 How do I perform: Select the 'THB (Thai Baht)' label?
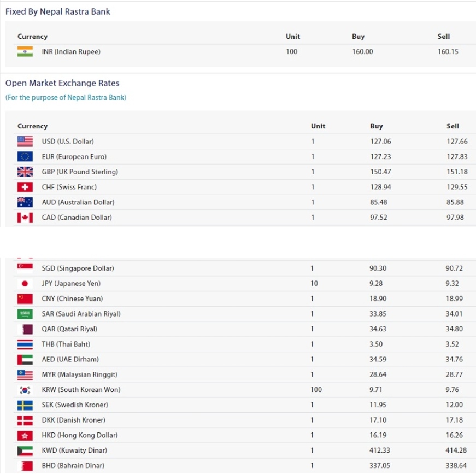[66, 344]
